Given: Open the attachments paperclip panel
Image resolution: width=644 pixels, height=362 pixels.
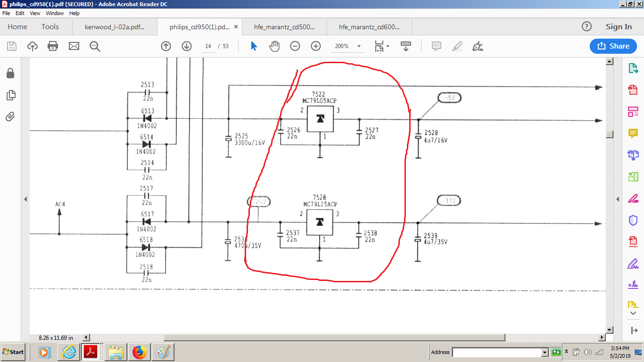Looking at the screenshot, I should tap(10, 116).
